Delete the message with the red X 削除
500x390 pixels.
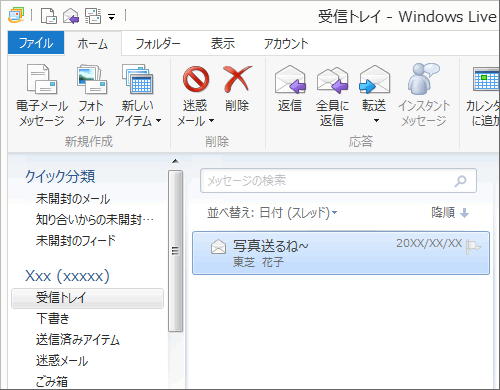(237, 88)
